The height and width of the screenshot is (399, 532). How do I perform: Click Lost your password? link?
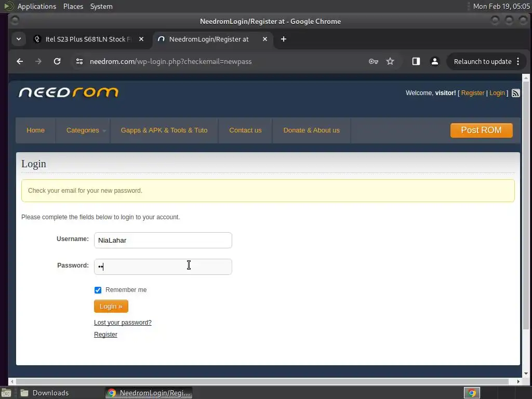pyautogui.click(x=123, y=322)
